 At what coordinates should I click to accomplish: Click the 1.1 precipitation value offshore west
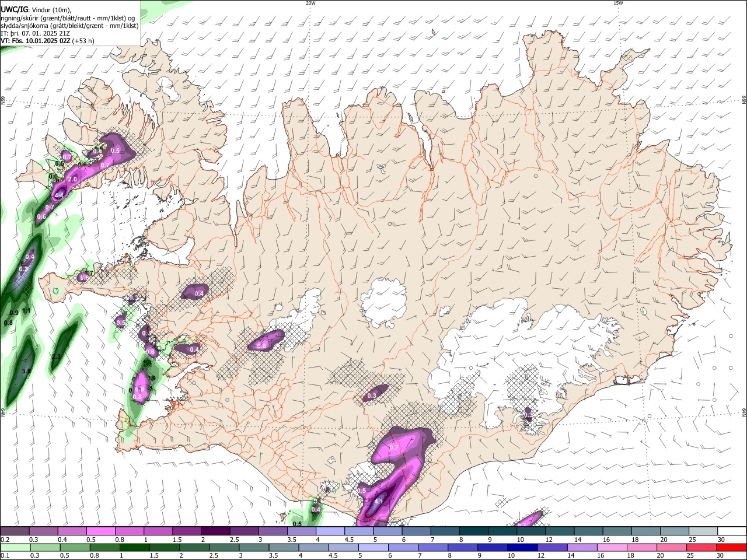[26, 311]
